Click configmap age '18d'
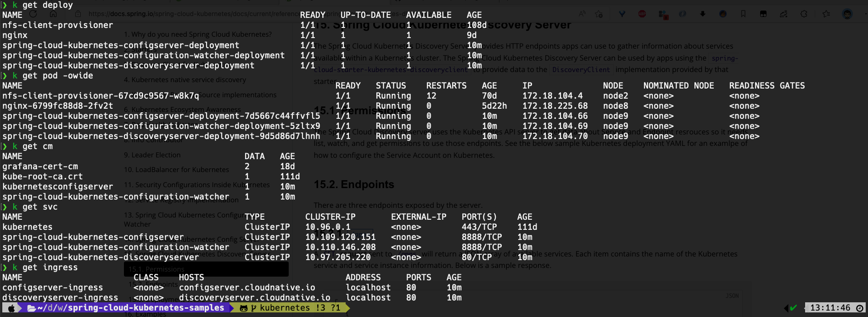This screenshot has height=317, width=868. pos(287,167)
